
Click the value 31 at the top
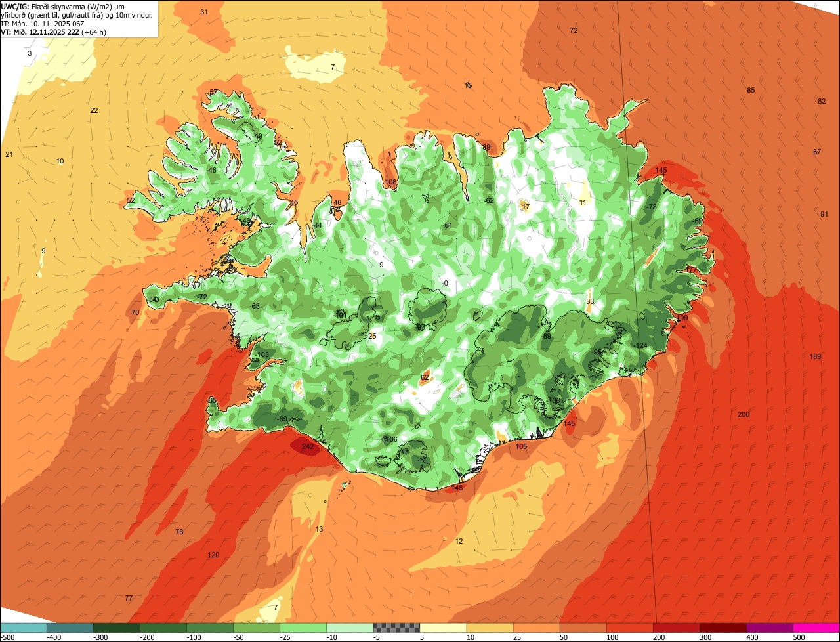click(204, 12)
